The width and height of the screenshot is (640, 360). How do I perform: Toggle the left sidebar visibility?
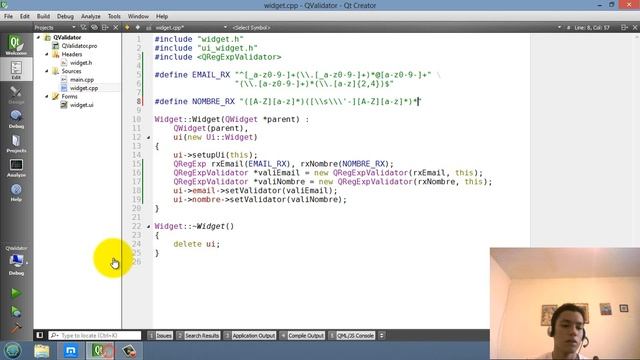point(40,335)
